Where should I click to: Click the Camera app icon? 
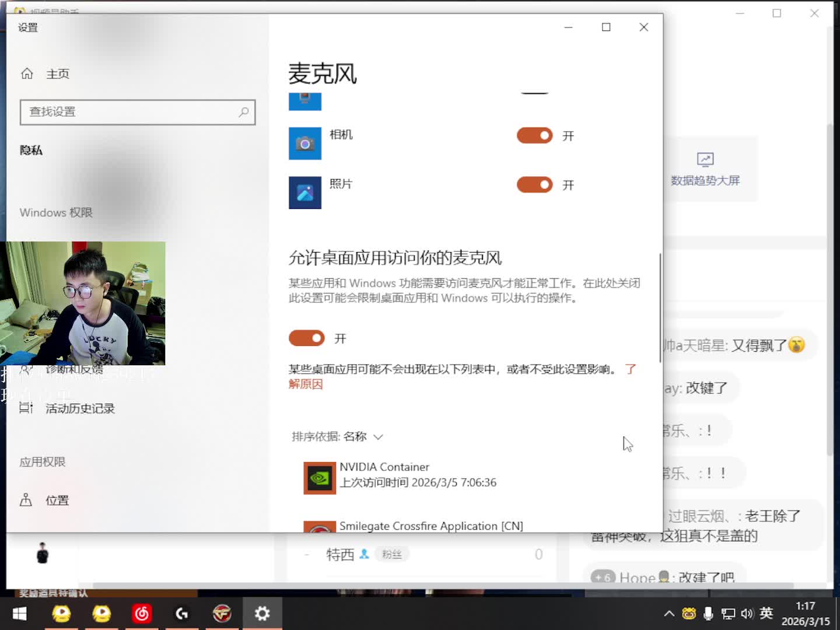click(x=305, y=143)
